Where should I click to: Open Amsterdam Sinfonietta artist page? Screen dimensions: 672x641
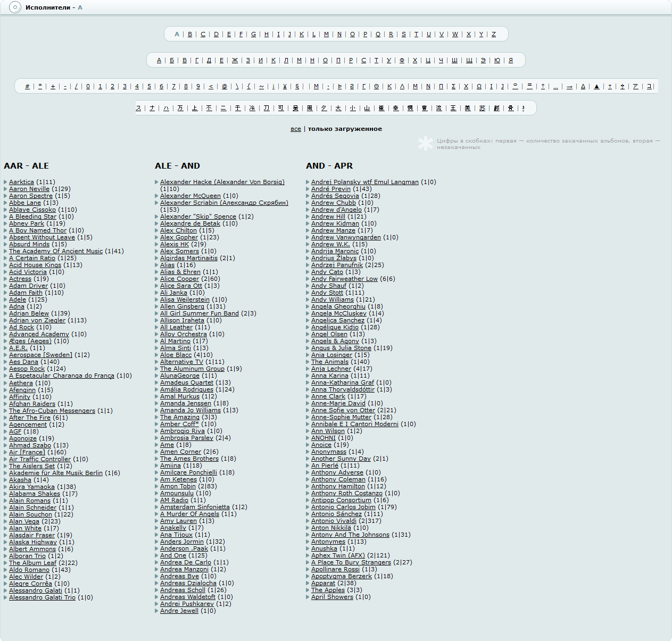(x=195, y=507)
